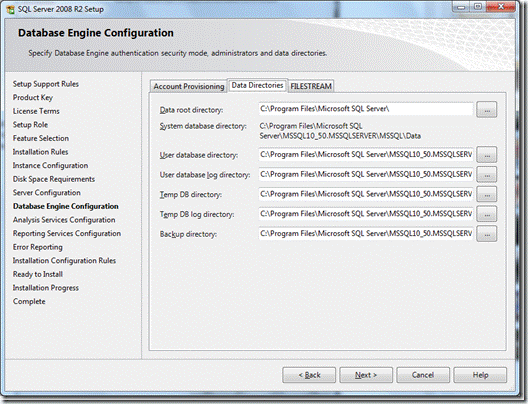Click the System database directory path text
528x404 pixels.
(340, 131)
